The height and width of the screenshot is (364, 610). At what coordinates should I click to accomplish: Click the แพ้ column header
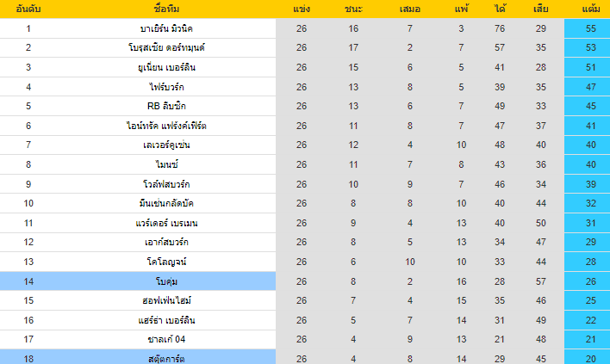[462, 9]
